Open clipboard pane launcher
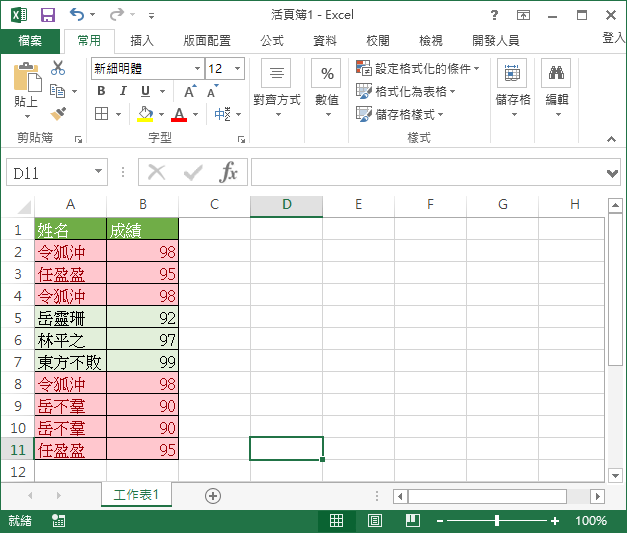627x533 pixels. tap(78, 139)
